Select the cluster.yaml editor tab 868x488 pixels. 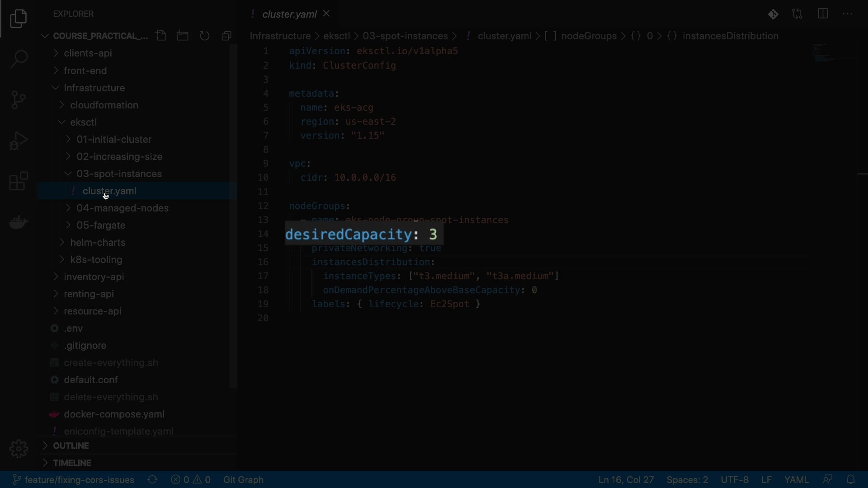289,14
